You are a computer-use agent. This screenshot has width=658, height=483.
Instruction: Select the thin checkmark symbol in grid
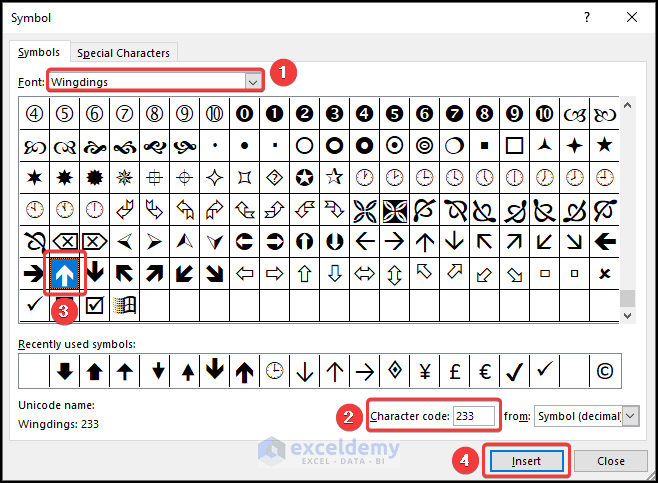pyautogui.click(x=34, y=305)
